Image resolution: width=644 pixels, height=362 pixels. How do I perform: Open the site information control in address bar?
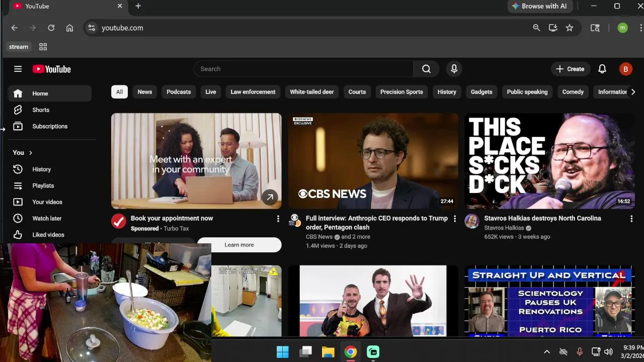(92, 28)
